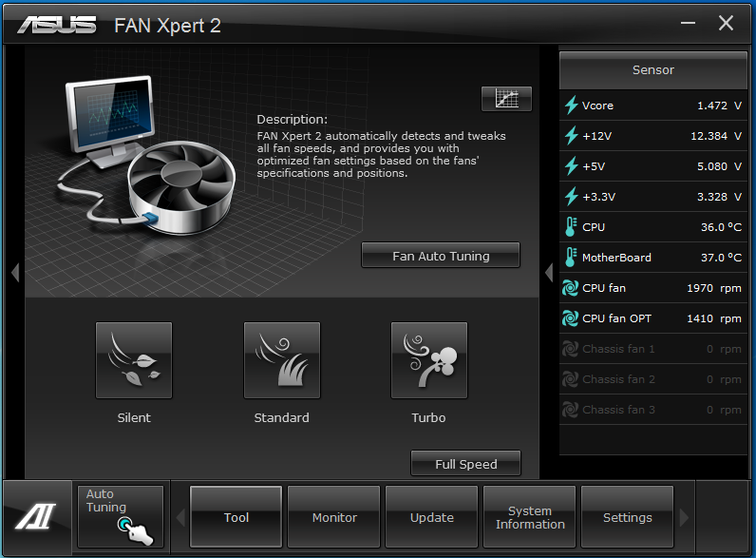The width and height of the screenshot is (756, 558).
Task: Open the fan curve graph icon button
Action: (507, 99)
